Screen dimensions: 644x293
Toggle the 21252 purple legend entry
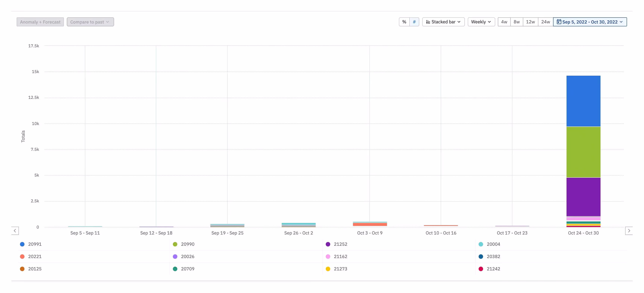pyautogui.click(x=328, y=244)
